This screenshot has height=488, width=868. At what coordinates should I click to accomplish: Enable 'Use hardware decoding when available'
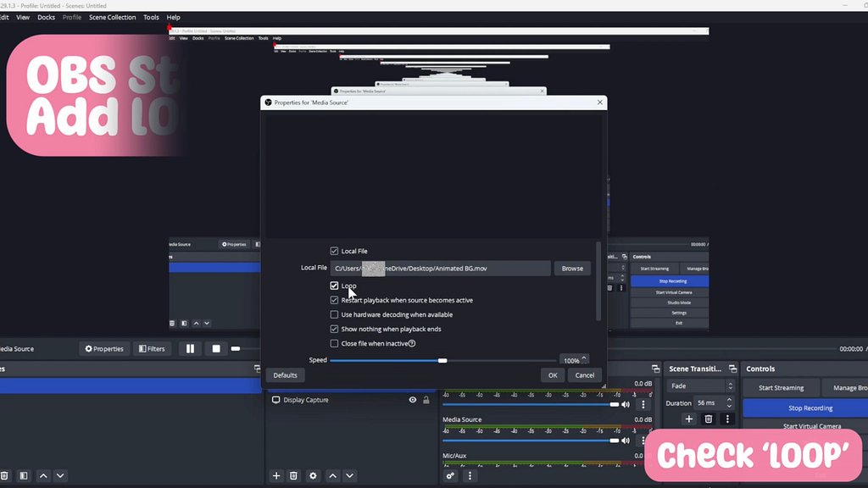coord(335,314)
